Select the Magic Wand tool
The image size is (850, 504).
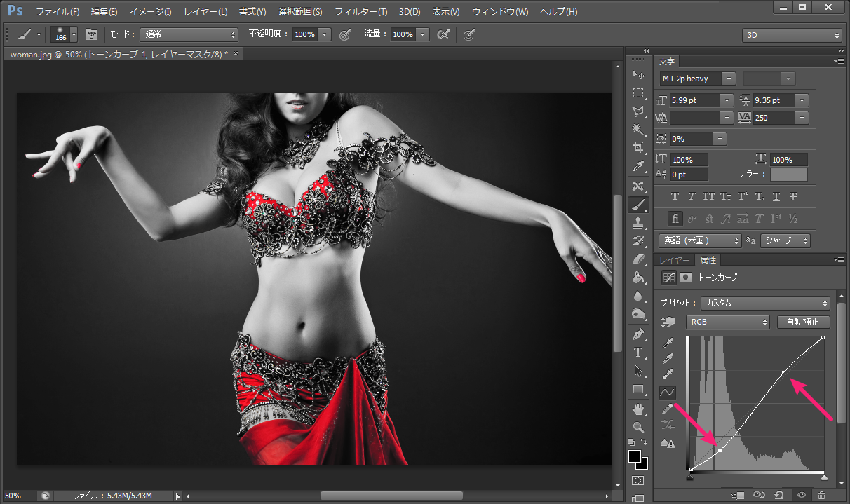[x=638, y=130]
